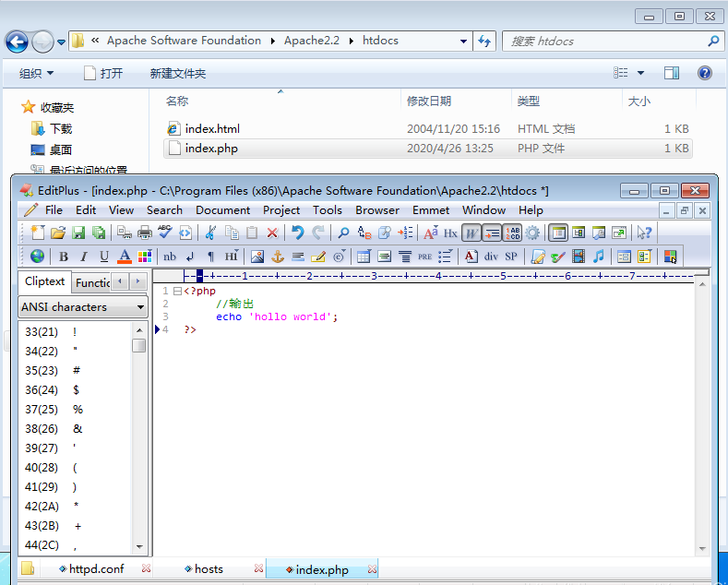The width and height of the screenshot is (728, 585).
Task: Toggle the Word Wrap button
Action: point(471,233)
